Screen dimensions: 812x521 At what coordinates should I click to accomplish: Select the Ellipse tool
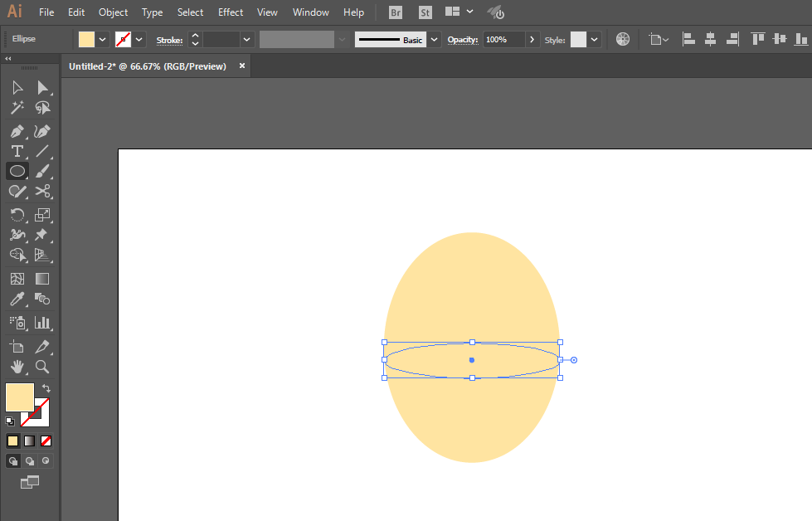pos(17,171)
